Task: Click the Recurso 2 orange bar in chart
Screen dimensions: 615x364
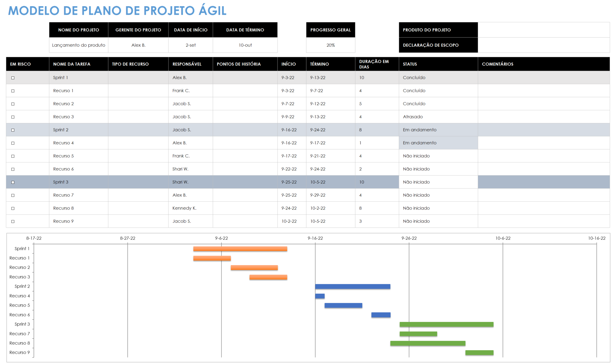Action: pos(254,268)
